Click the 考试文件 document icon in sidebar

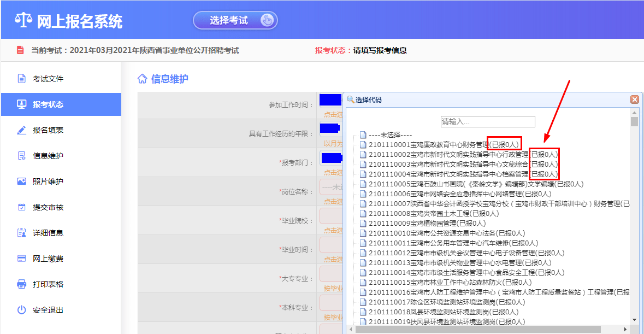(21, 79)
